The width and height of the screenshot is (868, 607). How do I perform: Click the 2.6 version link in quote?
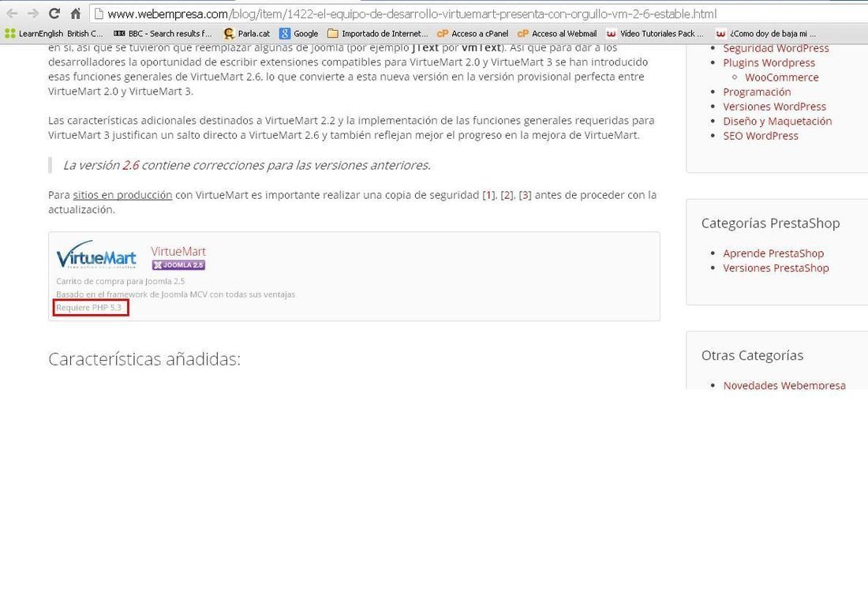[131, 165]
